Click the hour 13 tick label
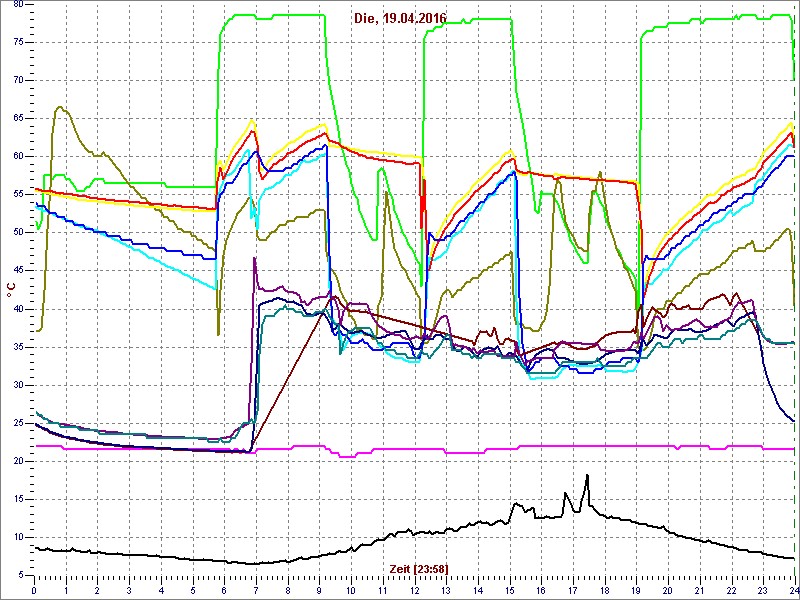 coord(446,590)
